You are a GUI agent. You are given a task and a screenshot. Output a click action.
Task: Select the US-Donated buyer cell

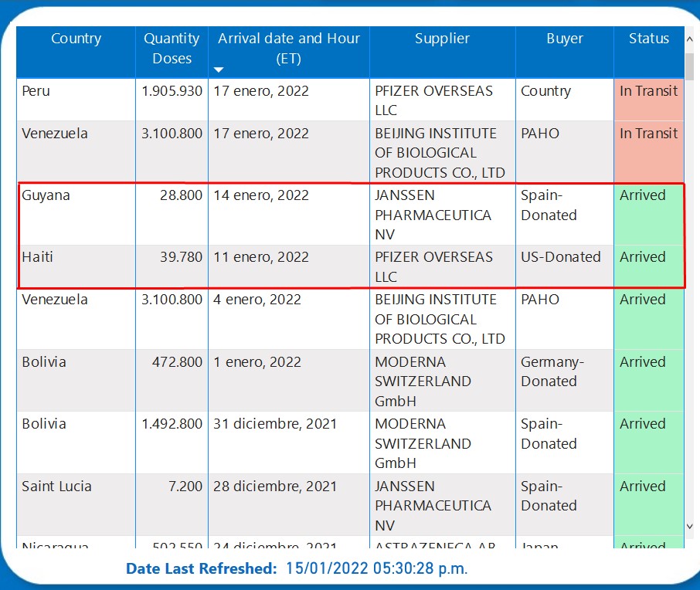tap(560, 257)
